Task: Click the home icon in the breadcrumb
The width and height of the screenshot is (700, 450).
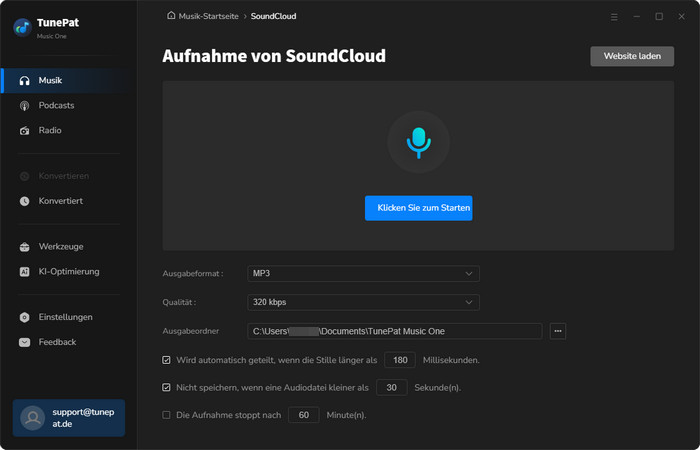Action: [171, 16]
